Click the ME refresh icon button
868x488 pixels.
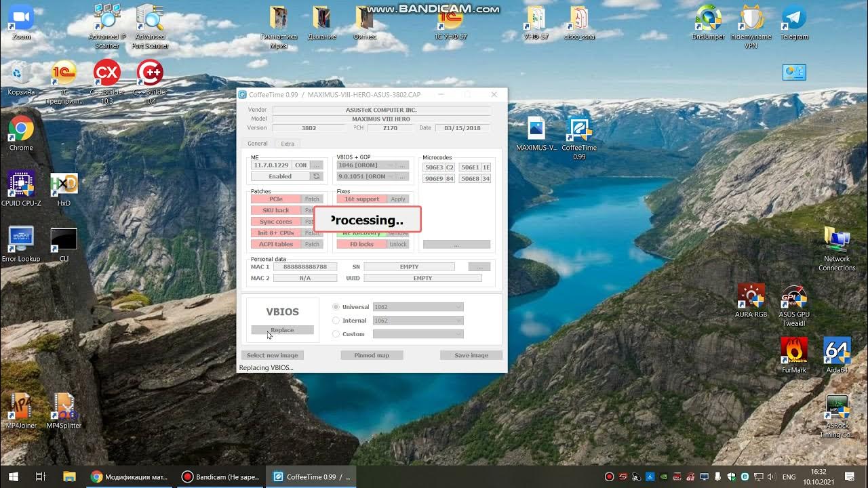click(x=316, y=176)
